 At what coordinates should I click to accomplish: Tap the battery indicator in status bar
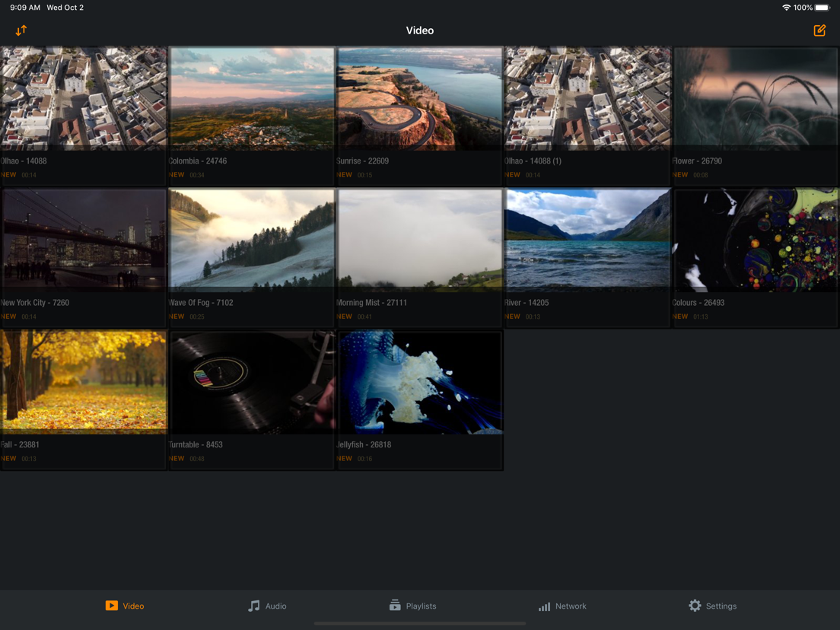tap(822, 8)
